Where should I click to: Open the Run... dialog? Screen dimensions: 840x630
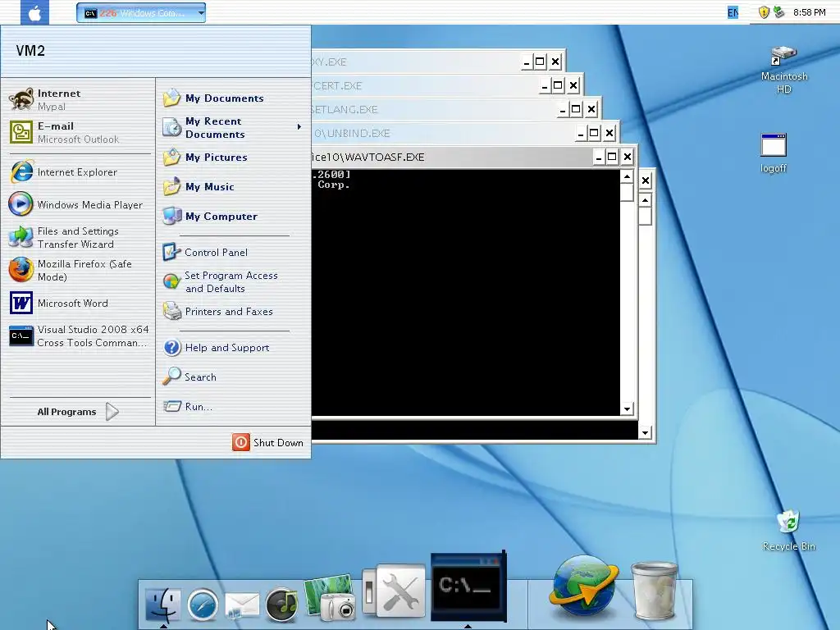pos(189,406)
